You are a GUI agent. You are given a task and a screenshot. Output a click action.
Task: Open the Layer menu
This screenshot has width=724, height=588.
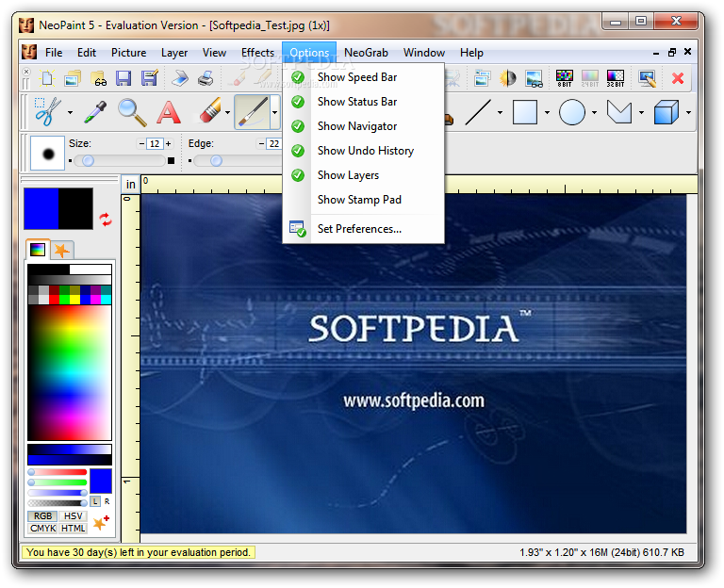(x=174, y=53)
